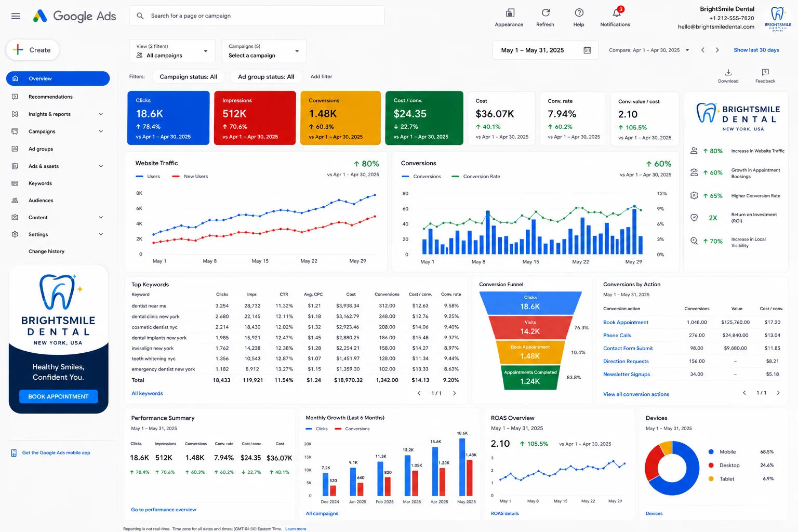Image resolution: width=798 pixels, height=532 pixels.
Task: Select the Overview menu item
Action: 58,78
